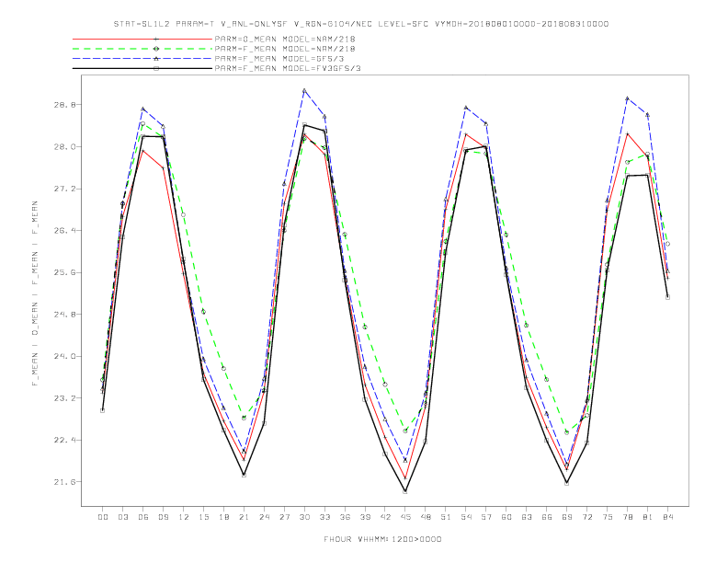Select legend entry PARM=F_MEAN MODEL=GFS/3

pyautogui.click(x=279, y=59)
